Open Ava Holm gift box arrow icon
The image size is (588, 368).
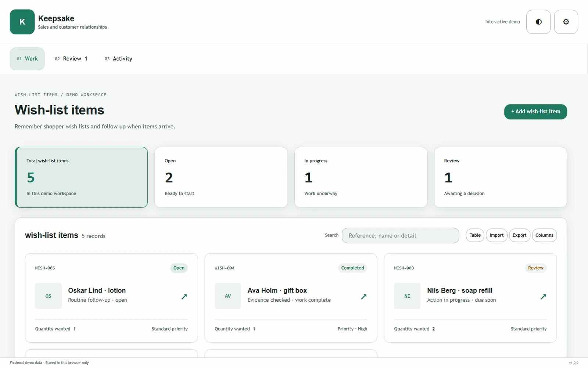click(363, 296)
